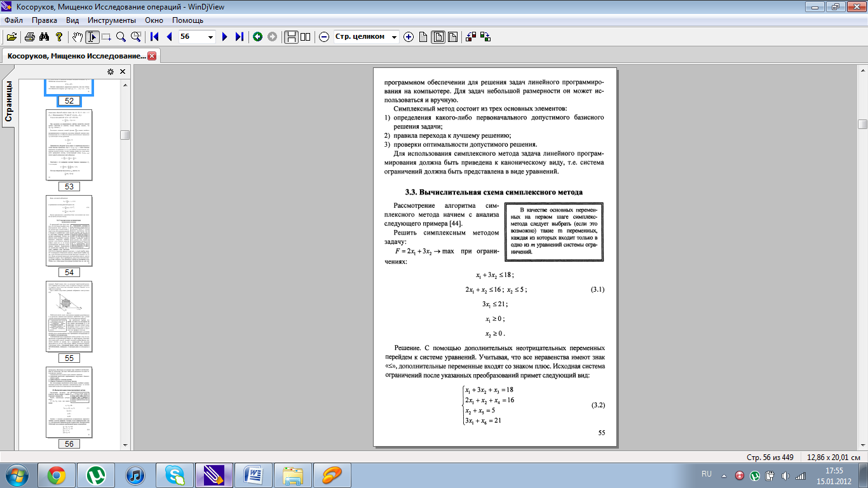The width and height of the screenshot is (868, 488).
Task: Select the text selection cursor tool
Action: 92,37
